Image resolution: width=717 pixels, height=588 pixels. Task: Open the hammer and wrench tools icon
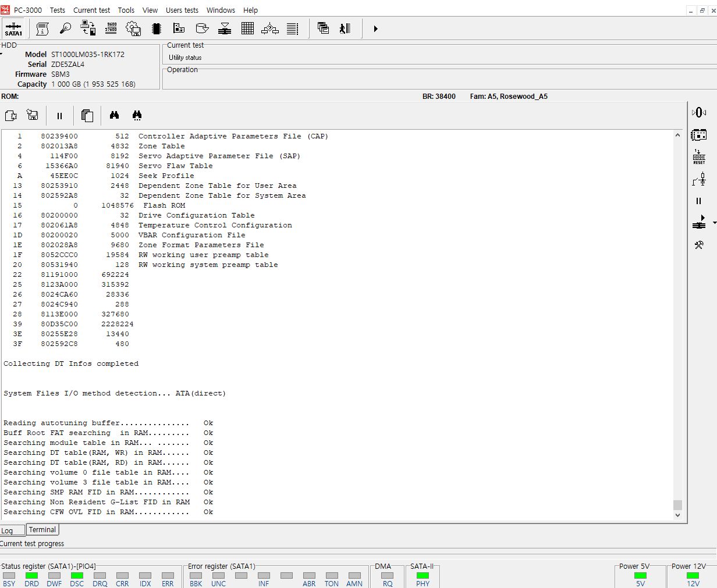[x=699, y=245]
